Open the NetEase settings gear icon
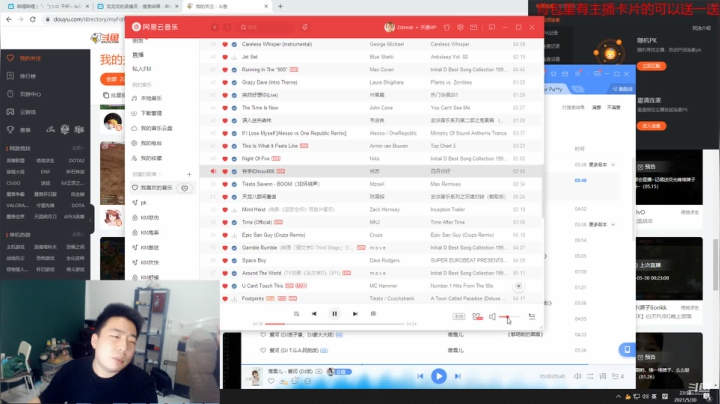 pyautogui.click(x=460, y=28)
